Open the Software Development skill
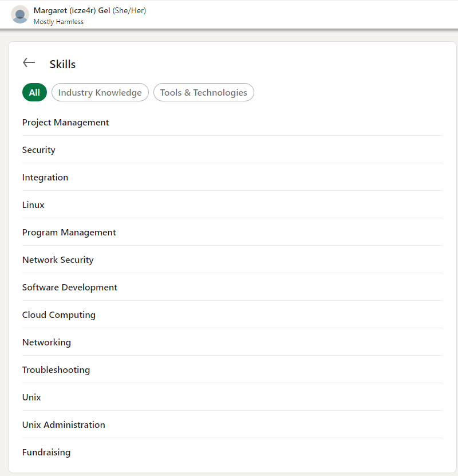 coord(70,288)
